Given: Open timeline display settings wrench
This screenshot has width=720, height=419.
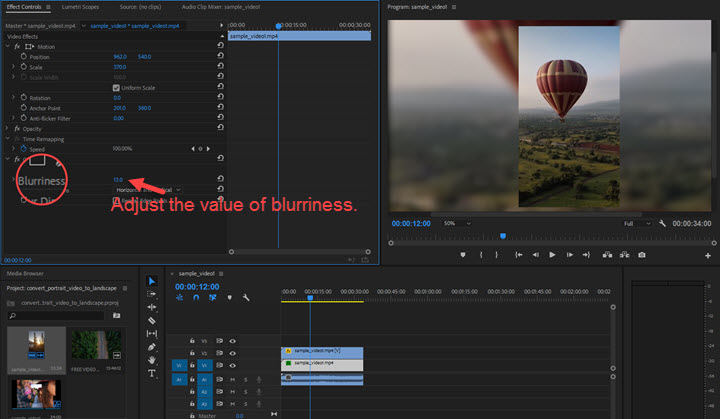Looking at the screenshot, I should click(x=246, y=298).
